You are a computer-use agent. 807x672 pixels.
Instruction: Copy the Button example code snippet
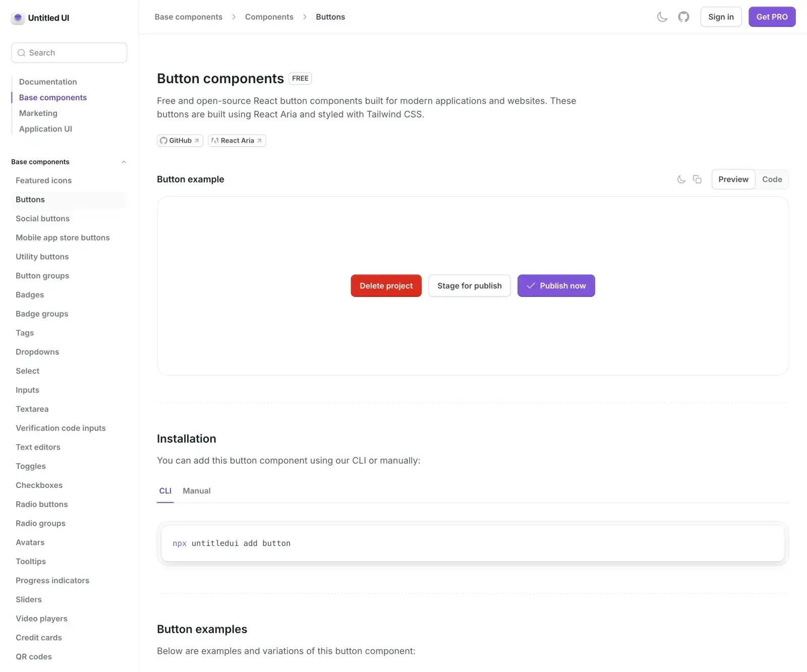[697, 179]
